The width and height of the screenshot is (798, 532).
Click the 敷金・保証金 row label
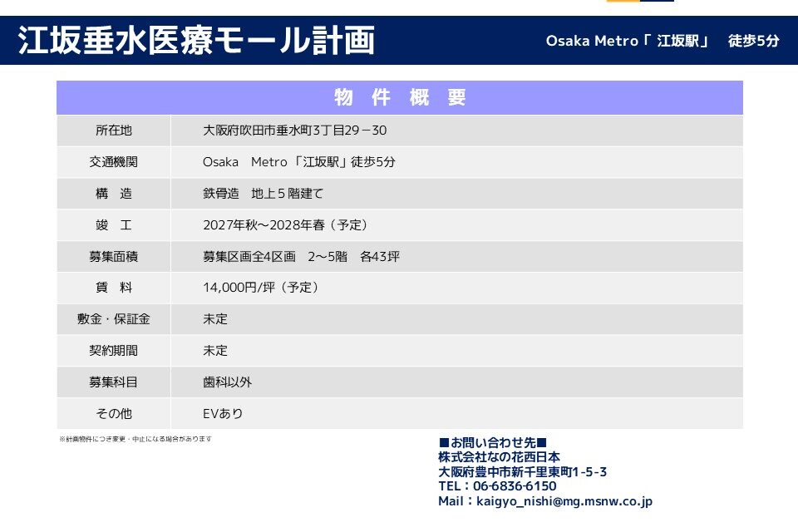coord(114,319)
